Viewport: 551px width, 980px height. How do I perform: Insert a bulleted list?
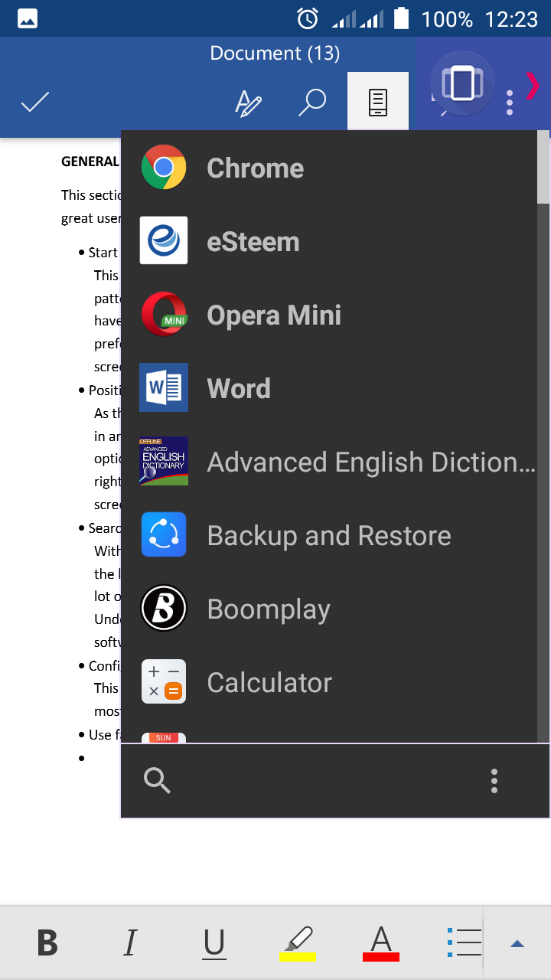click(x=465, y=942)
